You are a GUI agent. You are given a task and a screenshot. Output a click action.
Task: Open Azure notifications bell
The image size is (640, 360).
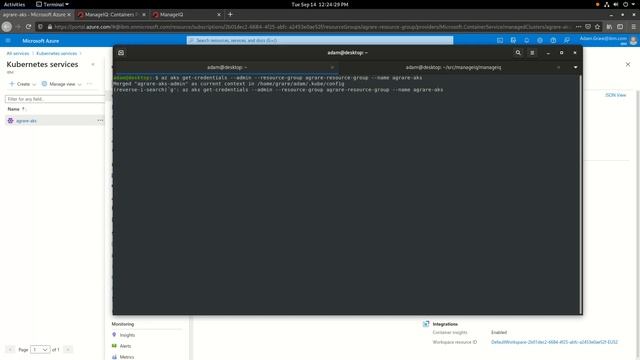[527, 40]
